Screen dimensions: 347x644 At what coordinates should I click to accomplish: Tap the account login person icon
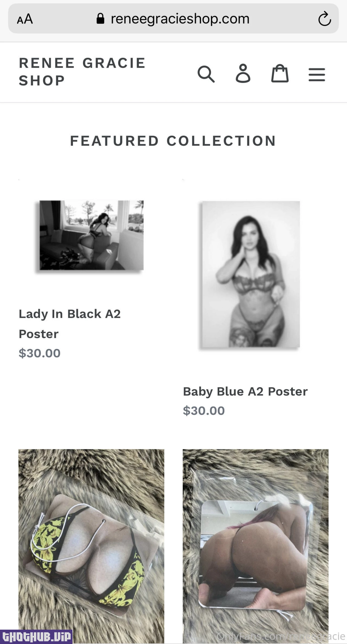pyautogui.click(x=243, y=73)
